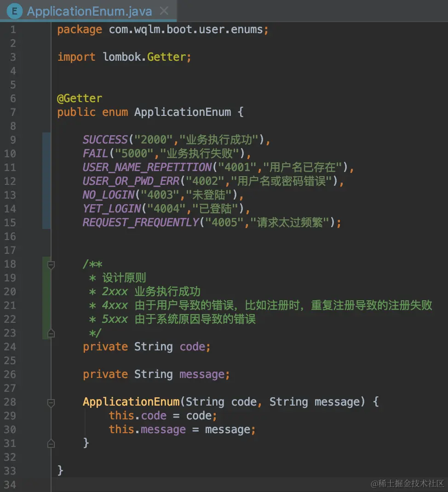Click the @Getter annotation on line 6
The width and height of the screenshot is (448, 492).
point(80,98)
